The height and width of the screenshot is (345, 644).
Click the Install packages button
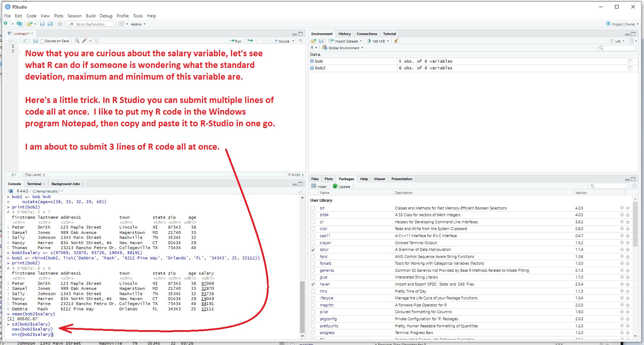pyautogui.click(x=319, y=186)
